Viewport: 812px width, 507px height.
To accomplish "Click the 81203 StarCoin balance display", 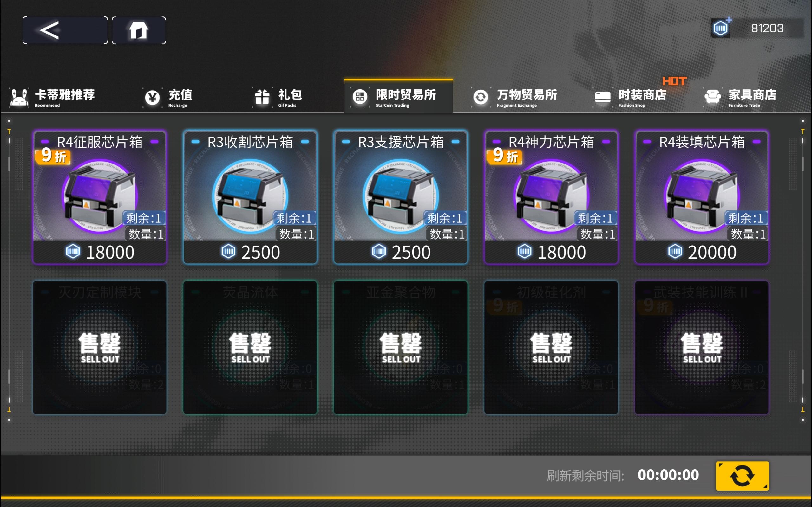I will pyautogui.click(x=767, y=28).
